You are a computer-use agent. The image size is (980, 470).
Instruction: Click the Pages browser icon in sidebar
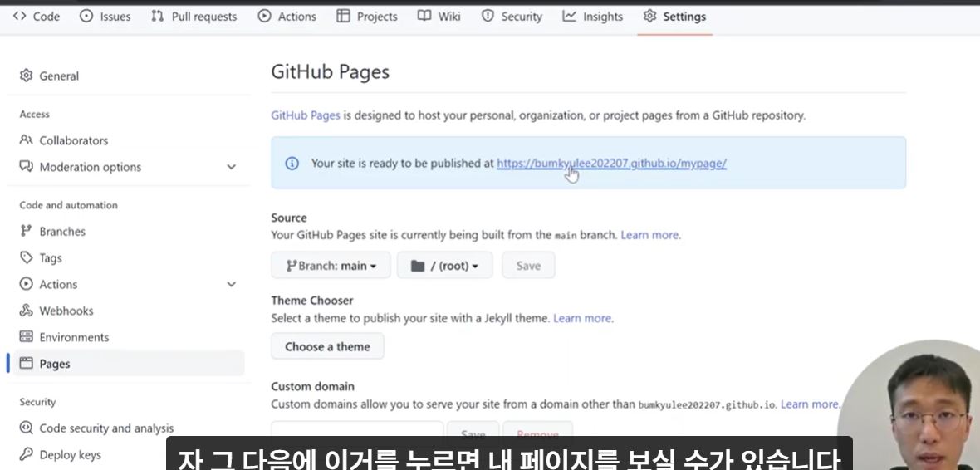coord(26,363)
